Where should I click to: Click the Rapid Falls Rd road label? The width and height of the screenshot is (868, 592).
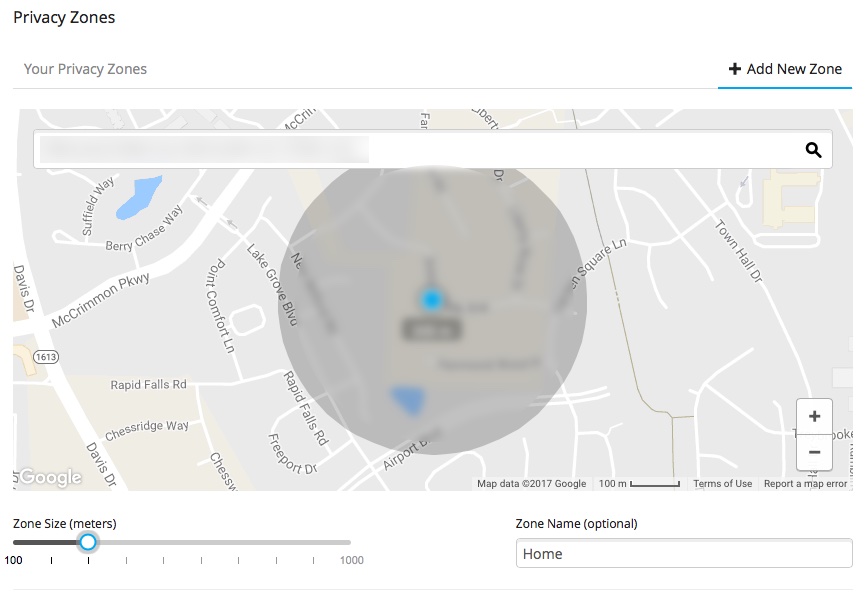pyautogui.click(x=149, y=385)
